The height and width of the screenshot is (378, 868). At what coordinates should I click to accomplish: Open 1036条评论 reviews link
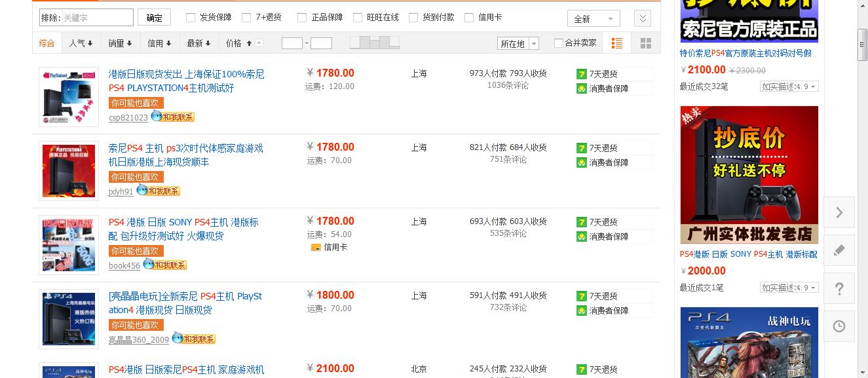[508, 85]
